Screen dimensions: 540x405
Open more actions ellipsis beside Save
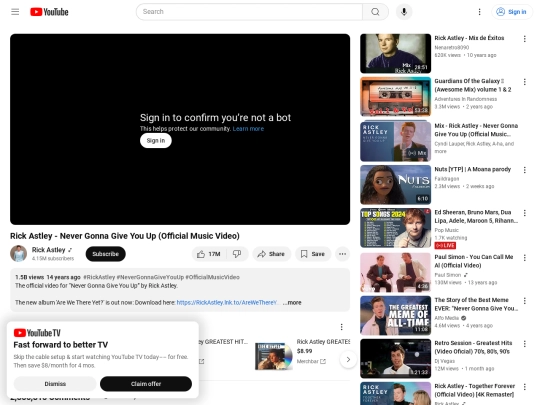(x=342, y=254)
